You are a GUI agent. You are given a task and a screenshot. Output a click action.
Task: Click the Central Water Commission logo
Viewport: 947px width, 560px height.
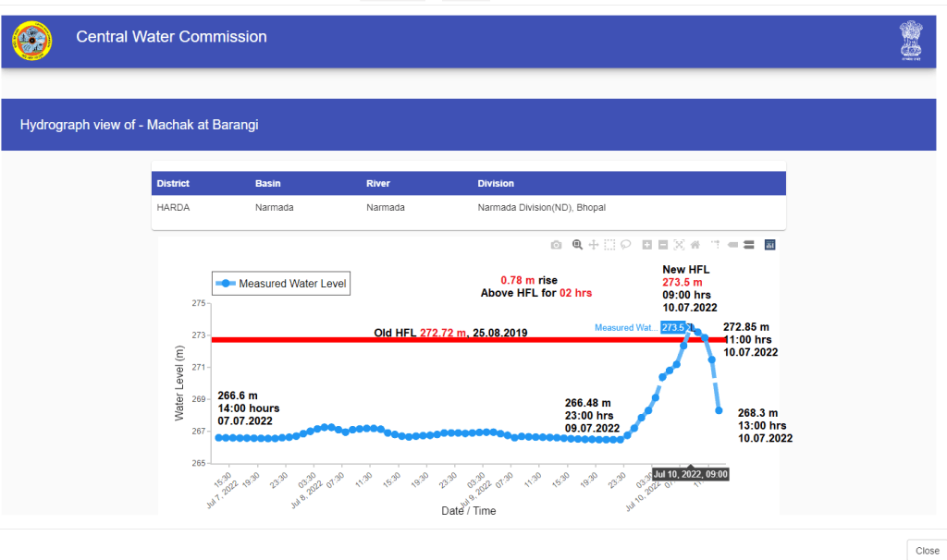tap(32, 41)
